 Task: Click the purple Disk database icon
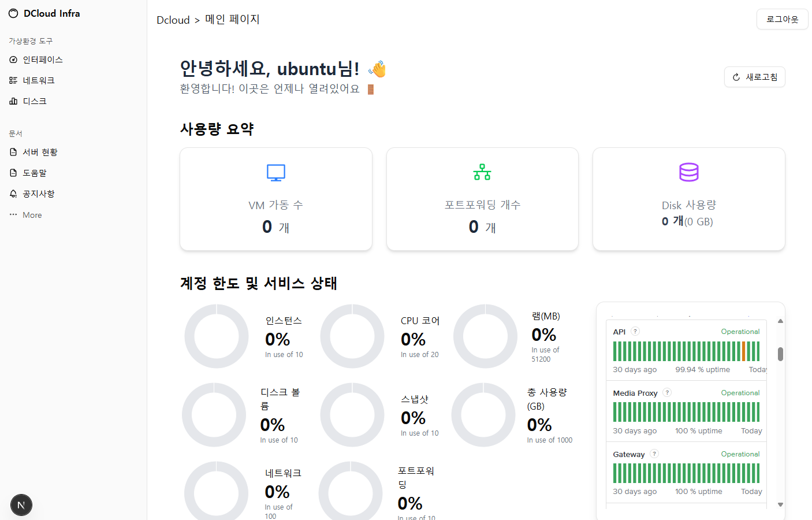689,172
